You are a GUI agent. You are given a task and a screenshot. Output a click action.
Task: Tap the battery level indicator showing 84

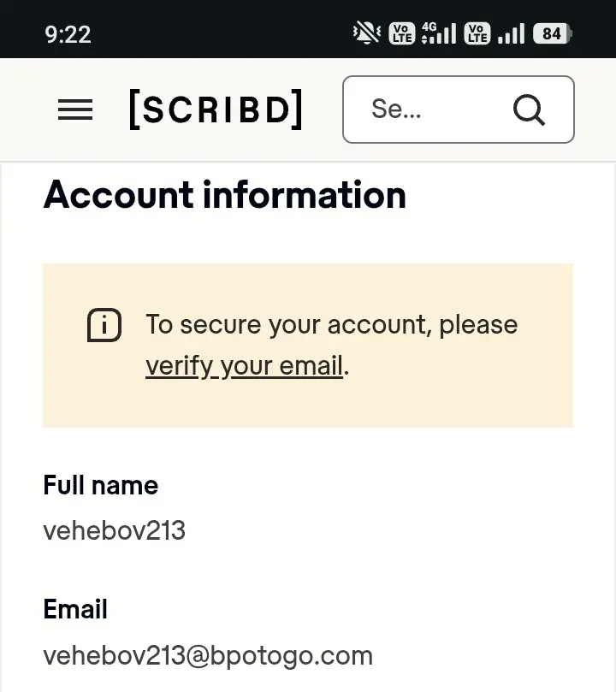[553, 33]
